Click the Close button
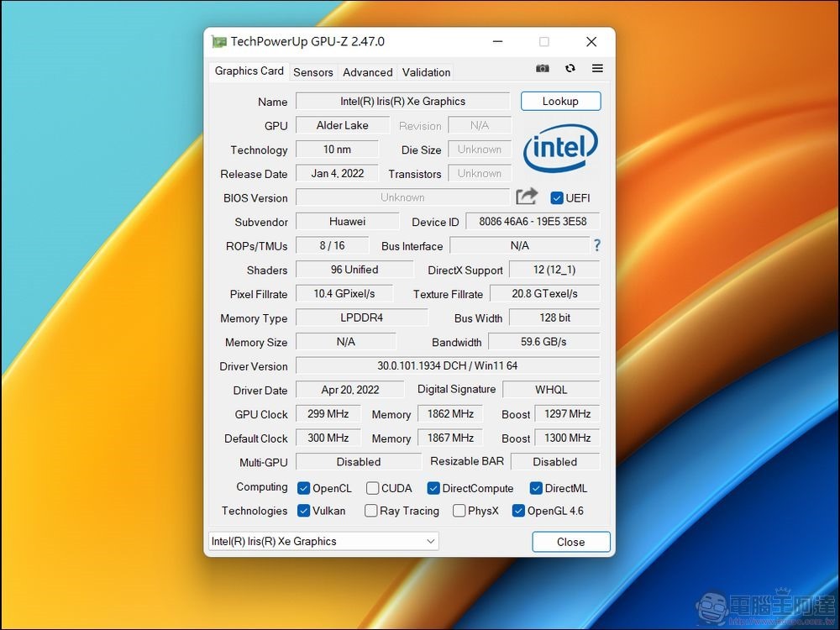This screenshot has height=630, width=840. 570,542
